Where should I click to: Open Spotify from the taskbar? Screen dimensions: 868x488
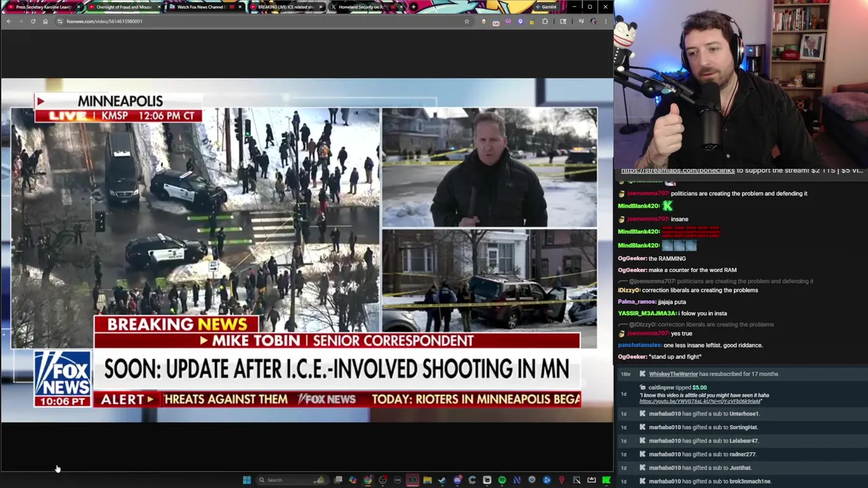click(x=502, y=480)
